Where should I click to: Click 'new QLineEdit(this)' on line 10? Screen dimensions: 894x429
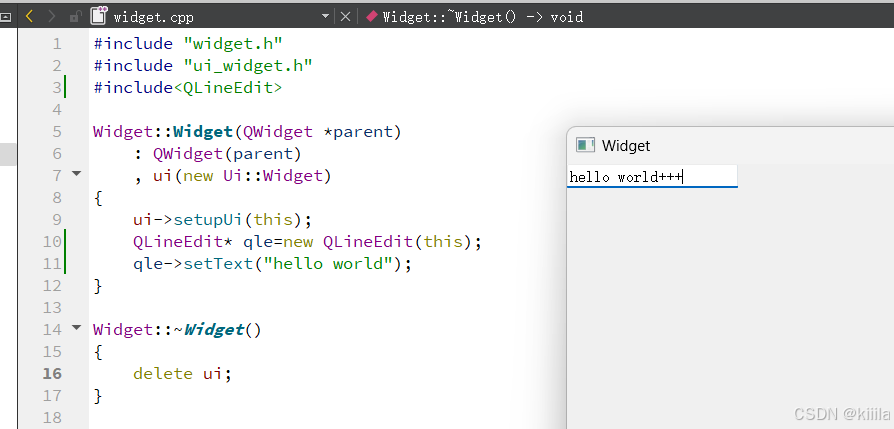pos(377,242)
